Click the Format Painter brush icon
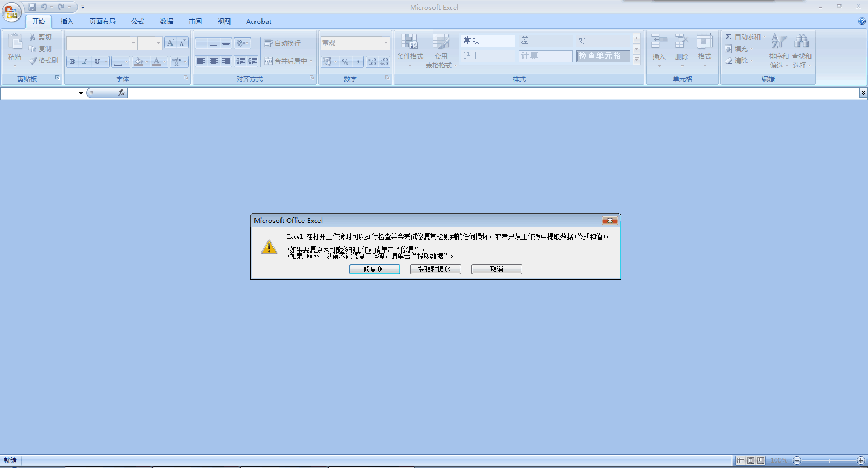 33,61
